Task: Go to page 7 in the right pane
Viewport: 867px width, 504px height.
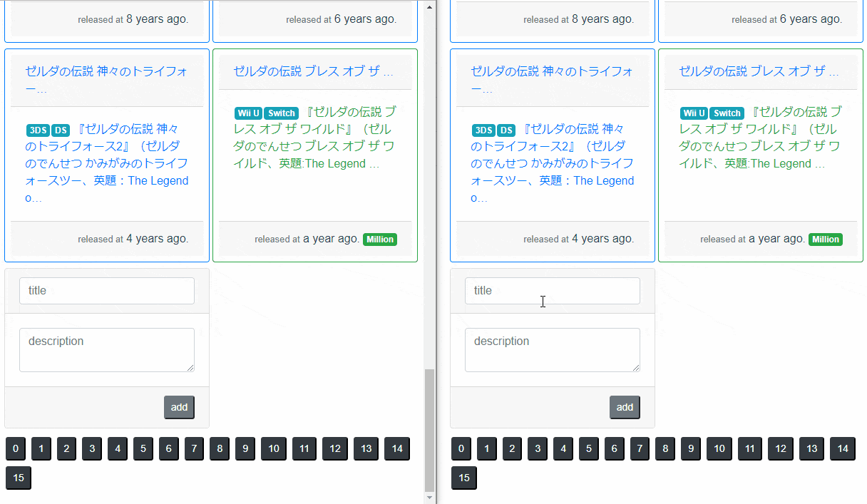Action: [640, 448]
